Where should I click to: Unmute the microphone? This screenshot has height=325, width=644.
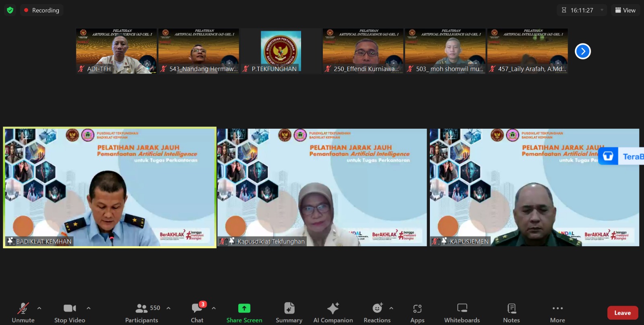coord(23,313)
